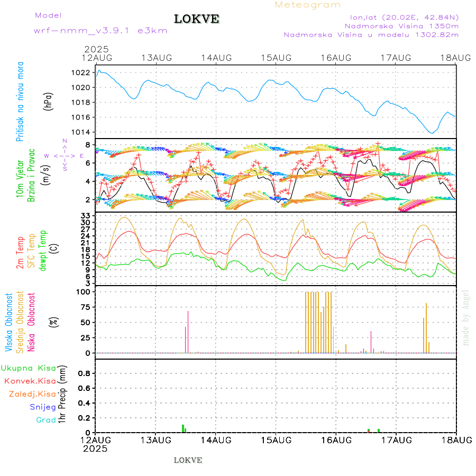Image resolution: width=476 pixels, height=476 pixels.
Task: Click the Nadmorska Visina 1350m label
Action: [x=401, y=25]
